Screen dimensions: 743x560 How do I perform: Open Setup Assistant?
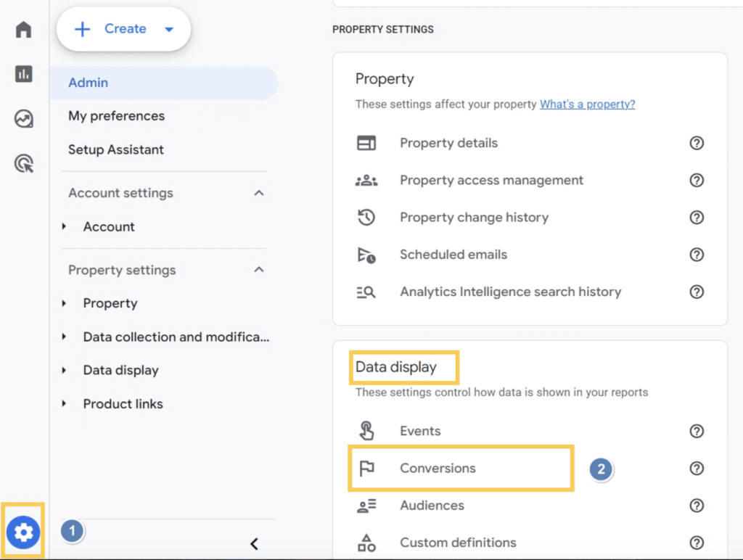(116, 149)
